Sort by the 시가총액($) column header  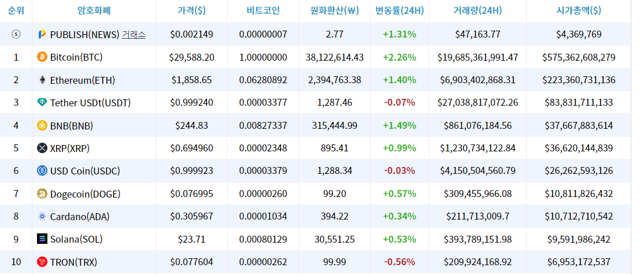pyautogui.click(x=579, y=10)
